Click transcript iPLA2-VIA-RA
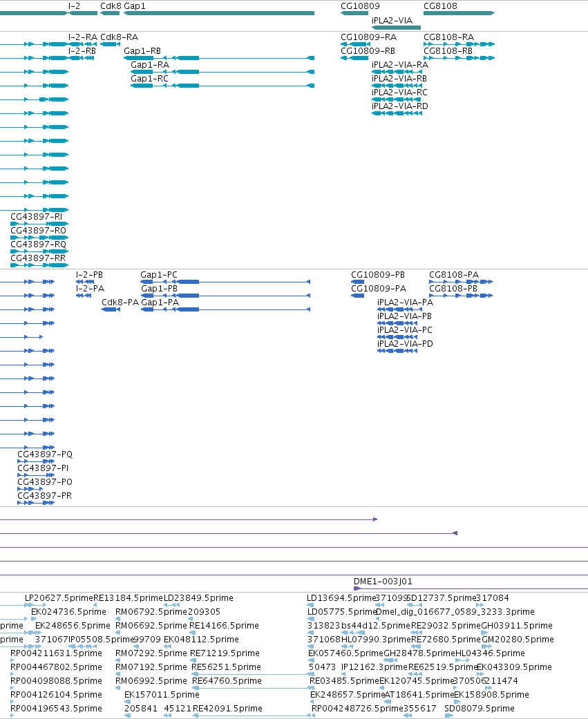The height and width of the screenshot is (719, 588). point(397,72)
